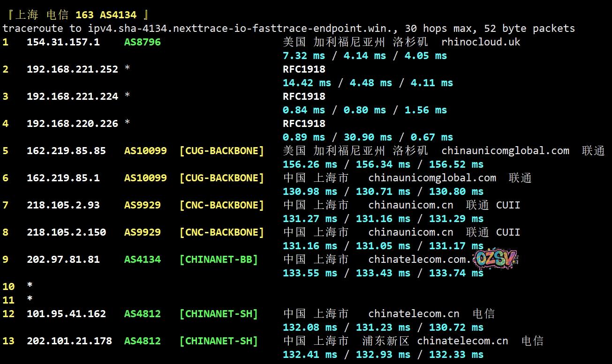The image size is (612, 364).
Task: Click the IP address 192.168.221.252
Action: [72, 69]
